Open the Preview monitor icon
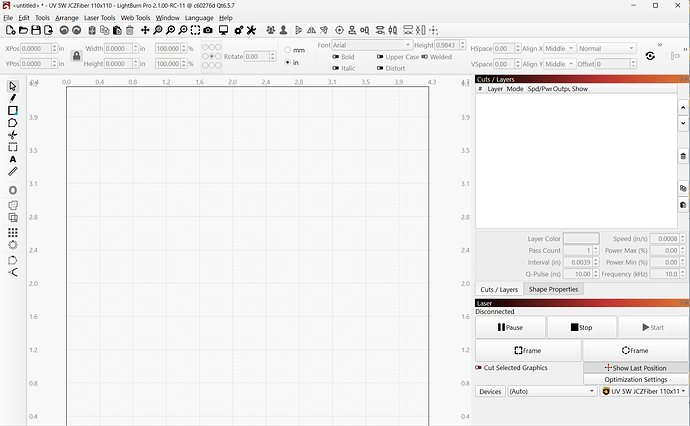This screenshot has width=690, height=426. [x=224, y=30]
